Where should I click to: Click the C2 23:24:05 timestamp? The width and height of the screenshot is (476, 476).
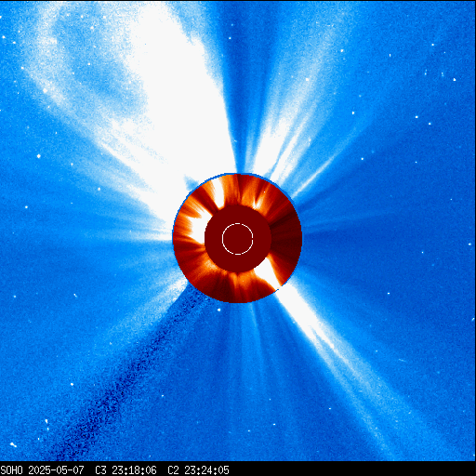click(x=198, y=470)
